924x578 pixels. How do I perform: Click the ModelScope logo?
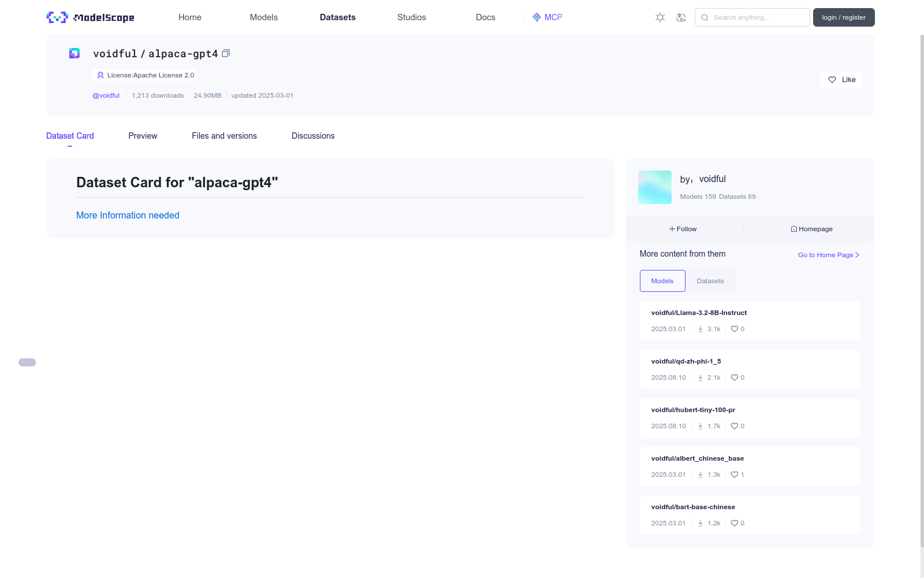pos(90,17)
